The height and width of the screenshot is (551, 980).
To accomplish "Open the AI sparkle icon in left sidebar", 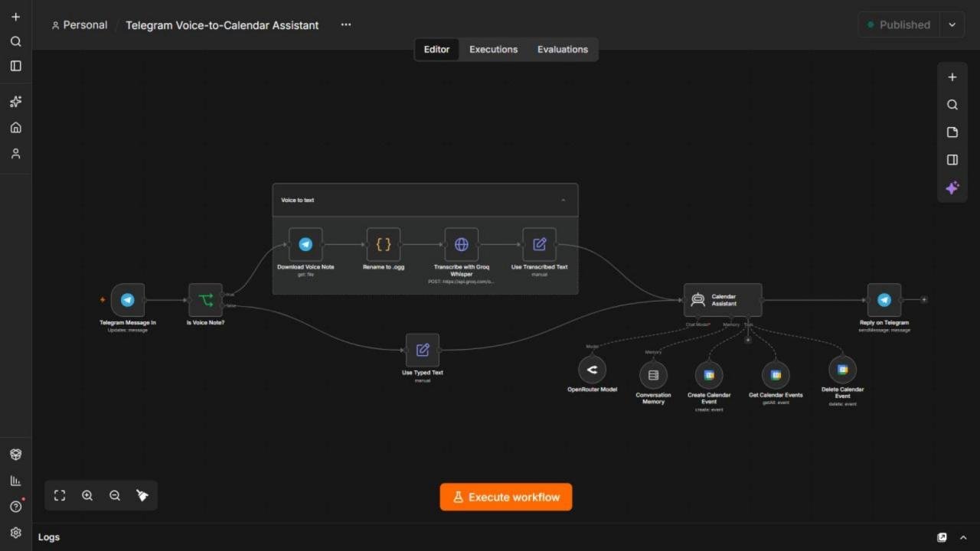I will (15, 102).
